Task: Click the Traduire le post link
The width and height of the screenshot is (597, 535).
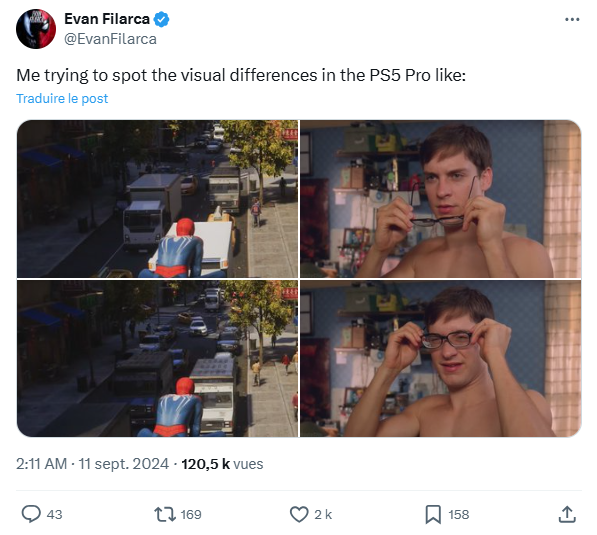Action: [x=62, y=98]
